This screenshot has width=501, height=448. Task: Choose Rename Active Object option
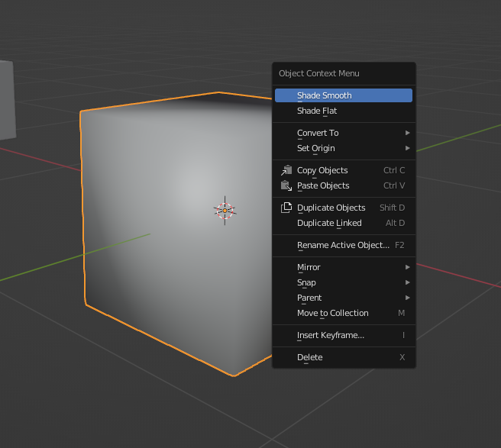click(x=344, y=245)
